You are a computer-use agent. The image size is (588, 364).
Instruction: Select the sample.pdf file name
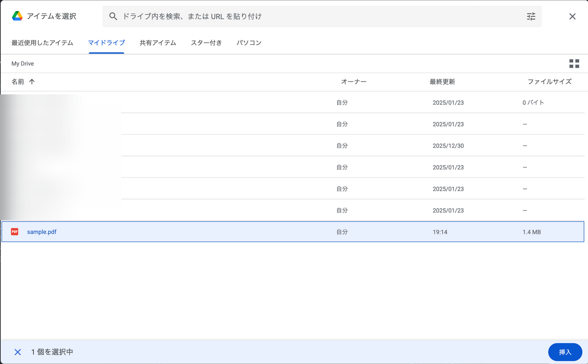(42, 232)
